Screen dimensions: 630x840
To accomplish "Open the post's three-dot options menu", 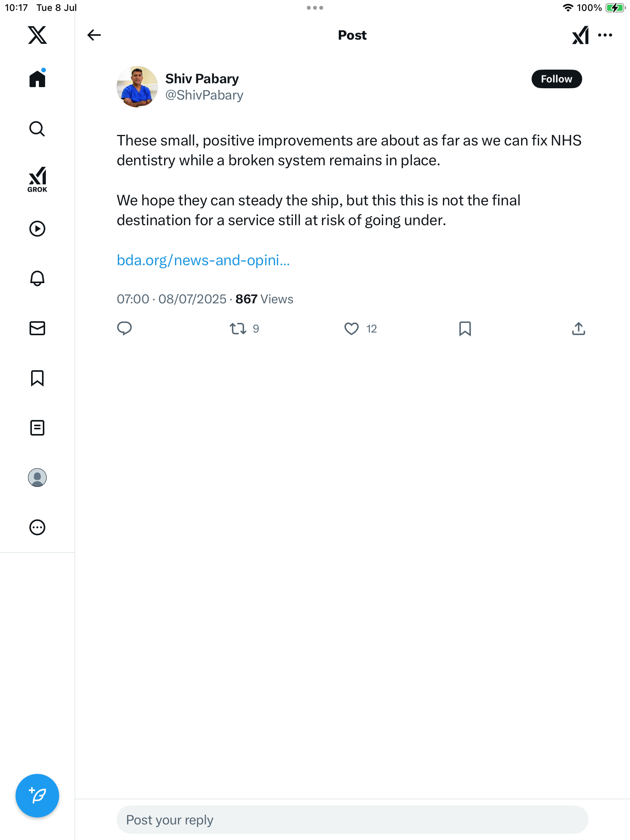I will 605,35.
